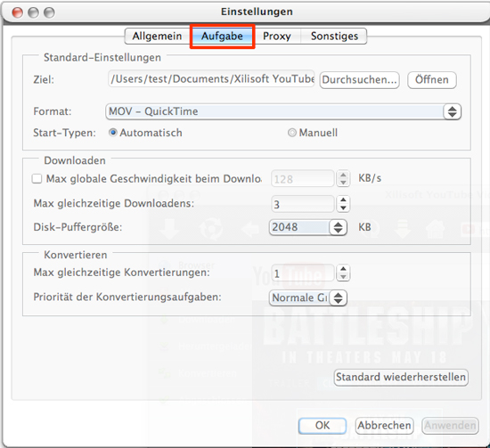Click the zoom window button
The height and width of the screenshot is (448, 490).
tap(49, 12)
